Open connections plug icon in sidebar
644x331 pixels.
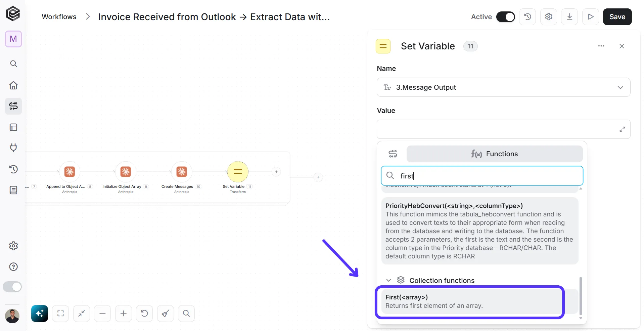point(13,148)
